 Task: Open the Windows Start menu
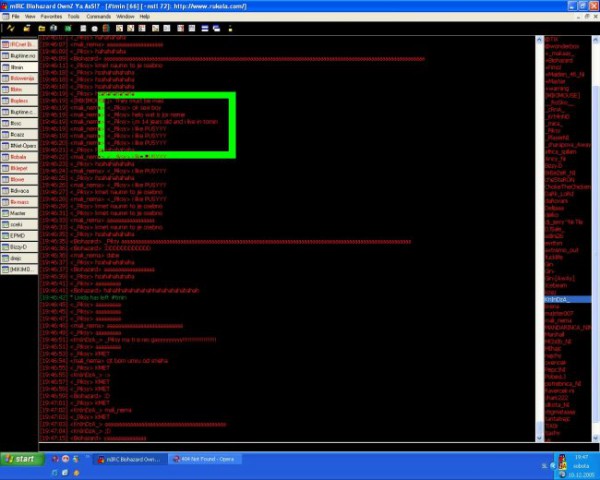tap(22, 459)
